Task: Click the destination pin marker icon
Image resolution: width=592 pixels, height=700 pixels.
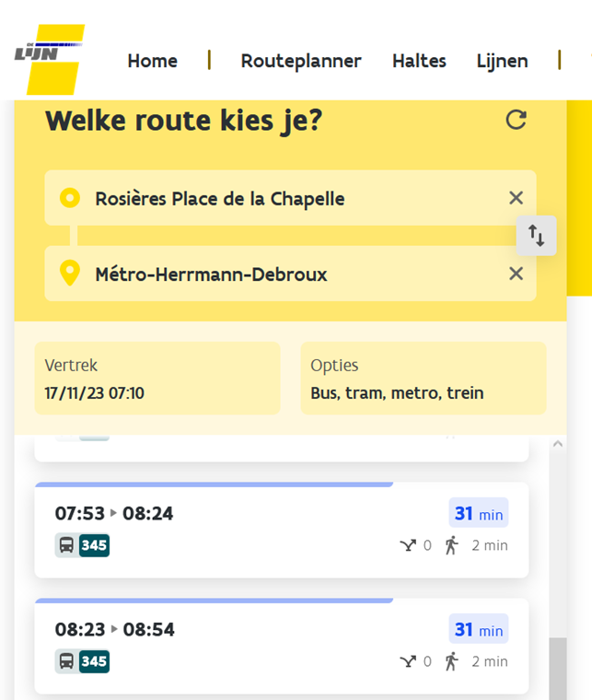Action: (x=70, y=273)
